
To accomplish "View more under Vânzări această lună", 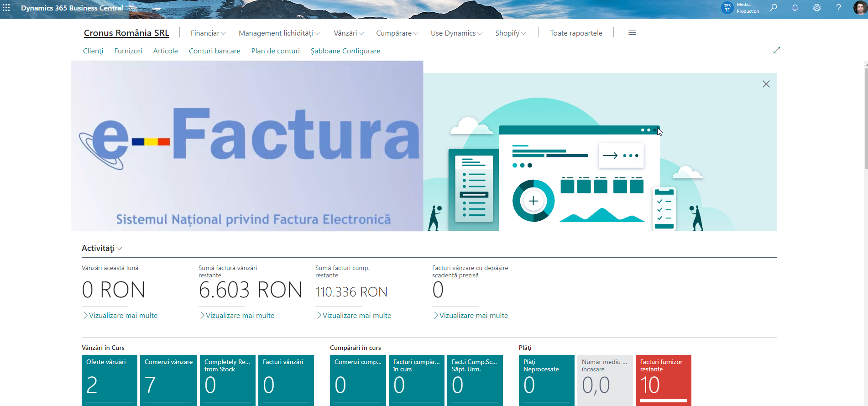I will coord(120,316).
